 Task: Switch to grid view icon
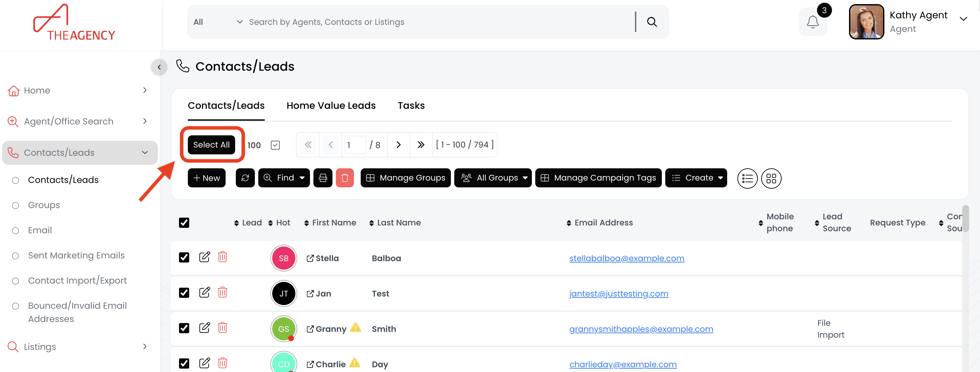click(x=771, y=178)
